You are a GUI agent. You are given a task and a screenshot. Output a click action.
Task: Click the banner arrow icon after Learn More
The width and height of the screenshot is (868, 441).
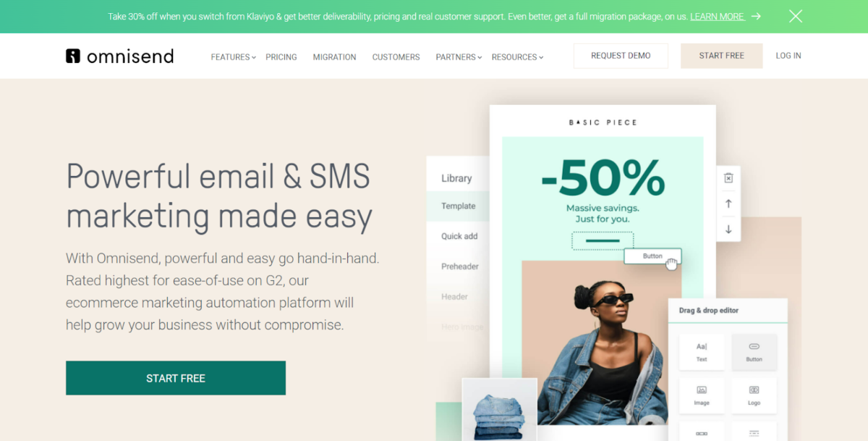(756, 16)
